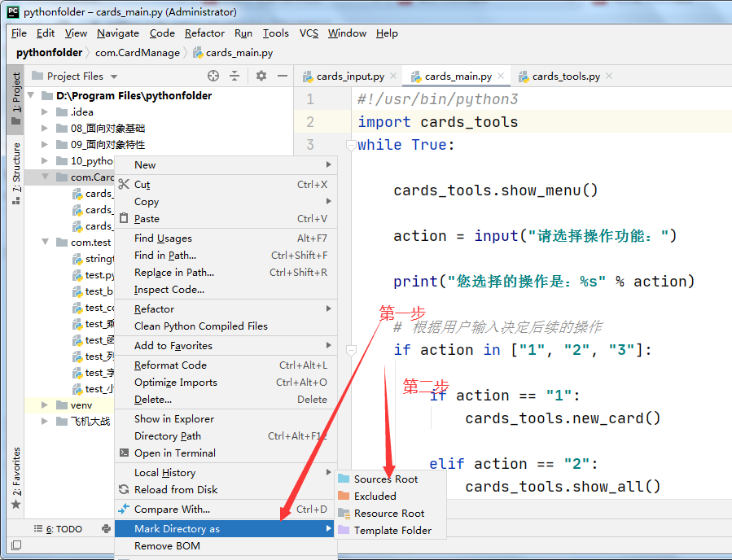The image size is (732, 560).
Task: Open the File menu
Action: 19,33
